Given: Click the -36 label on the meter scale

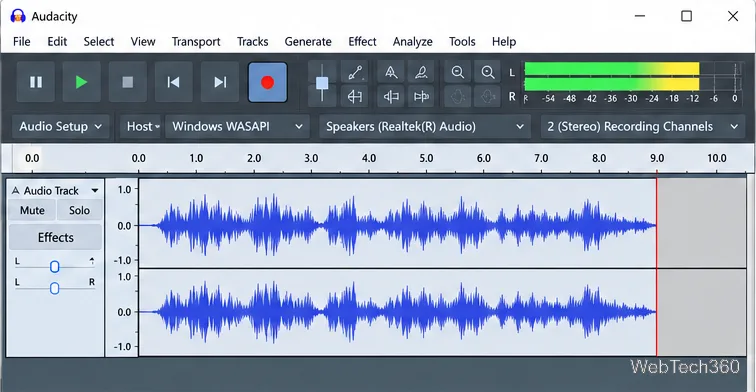Looking at the screenshot, I should pyautogui.click(x=610, y=98).
